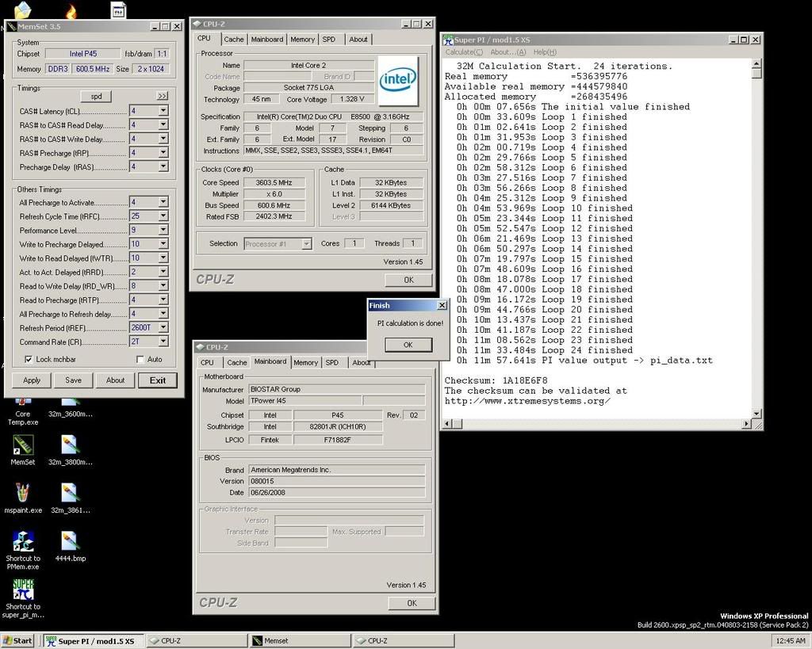Click OK in the Mainboard CPU-Z window
This screenshot has width=812, height=649.
tap(412, 603)
